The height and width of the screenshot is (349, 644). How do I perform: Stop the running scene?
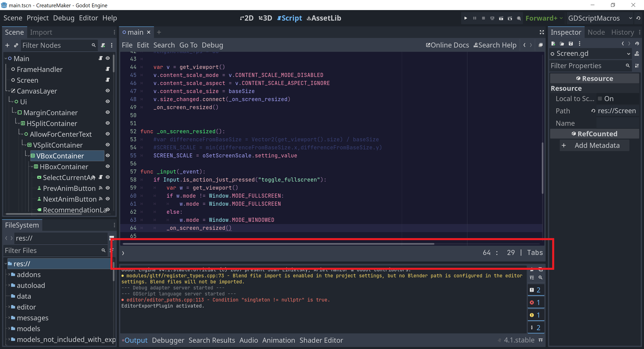point(483,18)
